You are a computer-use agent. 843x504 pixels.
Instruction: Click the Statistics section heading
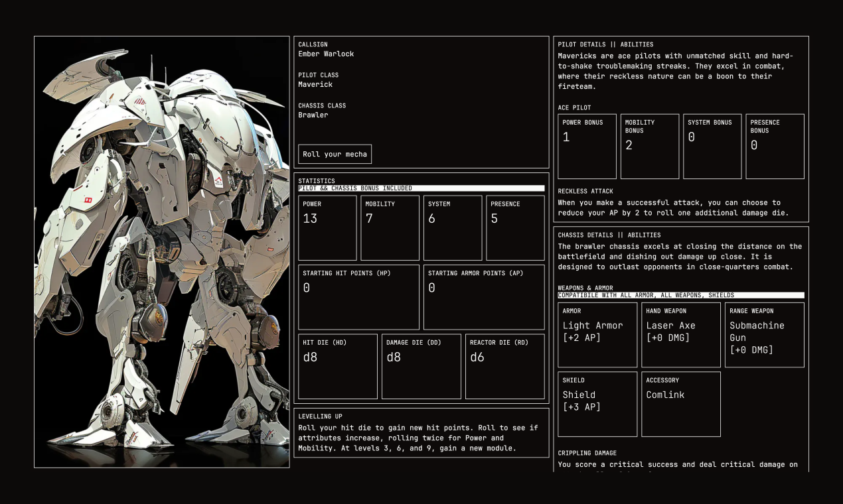click(x=317, y=181)
